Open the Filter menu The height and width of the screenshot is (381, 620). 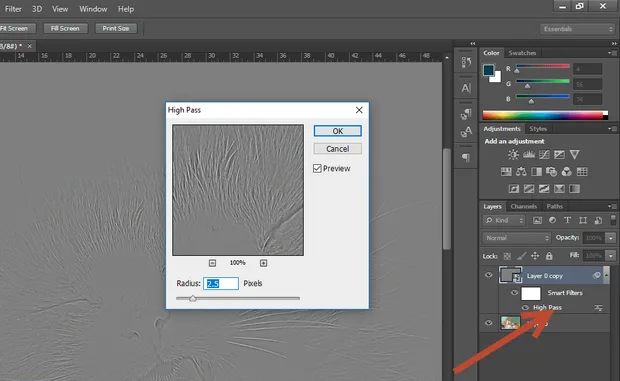(13, 9)
